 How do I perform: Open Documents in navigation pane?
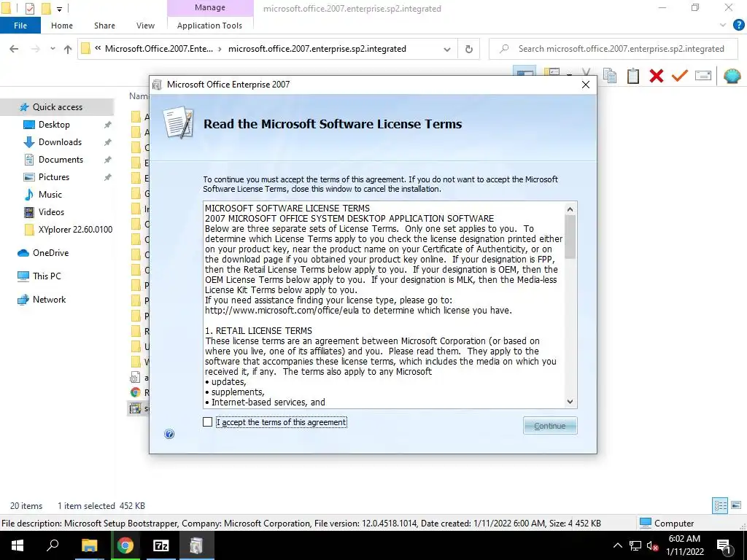tap(61, 160)
